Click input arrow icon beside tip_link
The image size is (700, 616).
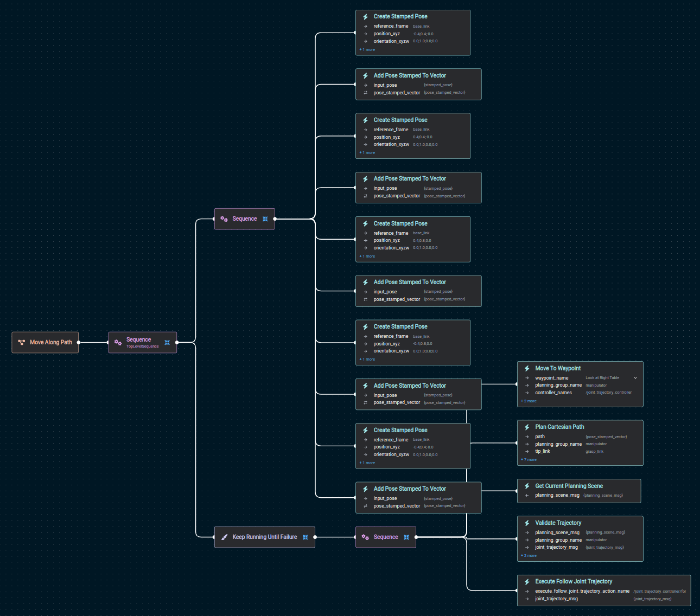click(x=527, y=451)
